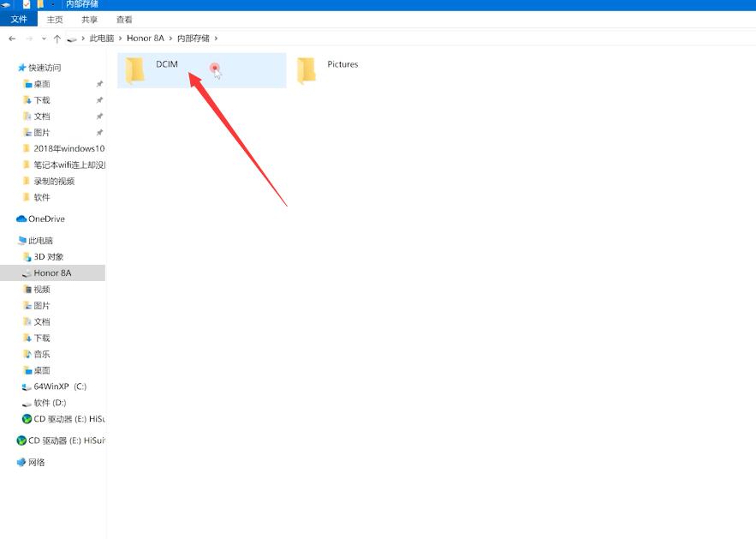Click the pin icon beside pinned 下载

99,100
